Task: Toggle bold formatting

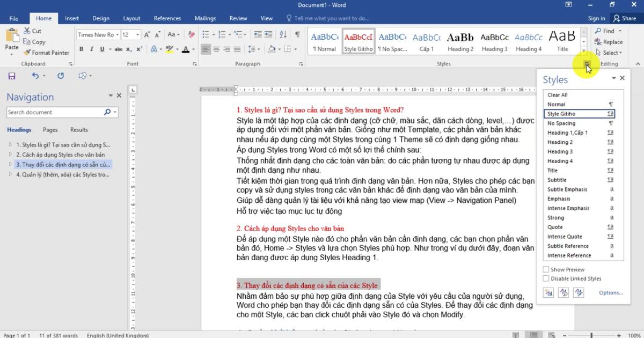Action: 82,49
